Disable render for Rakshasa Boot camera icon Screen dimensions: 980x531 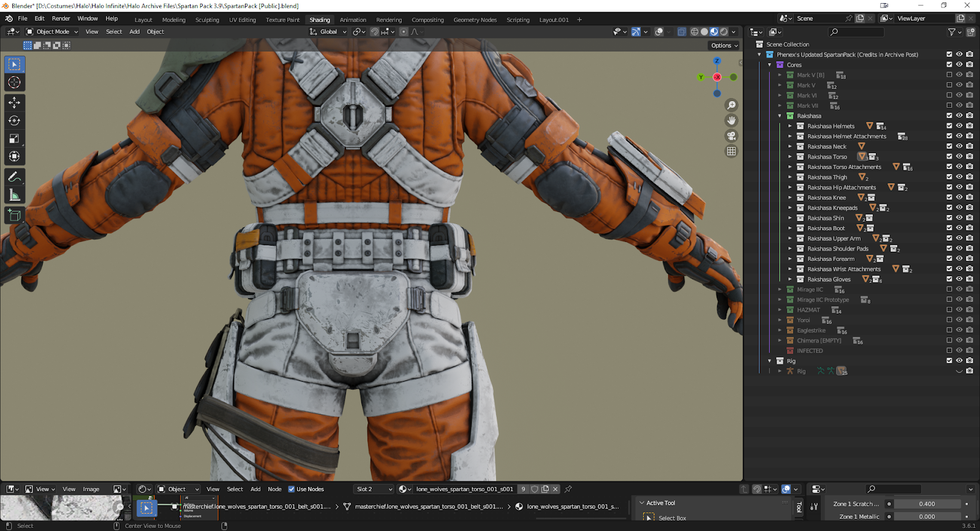tap(970, 228)
